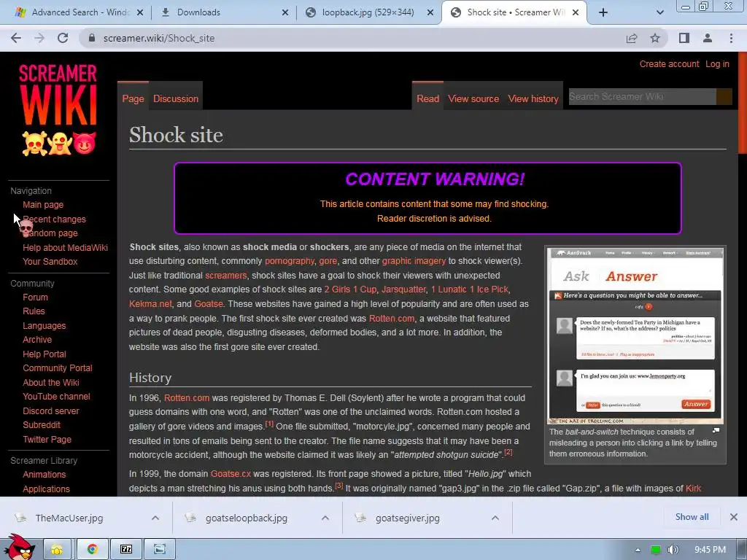This screenshot has height=560, width=747.
Task: Open a new browser tab
Action: (x=603, y=12)
